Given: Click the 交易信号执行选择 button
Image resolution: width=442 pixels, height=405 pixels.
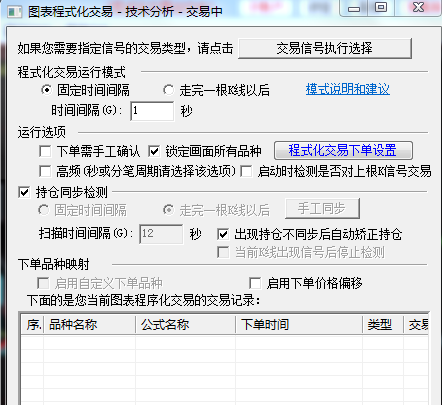Looking at the screenshot, I should point(325,49).
